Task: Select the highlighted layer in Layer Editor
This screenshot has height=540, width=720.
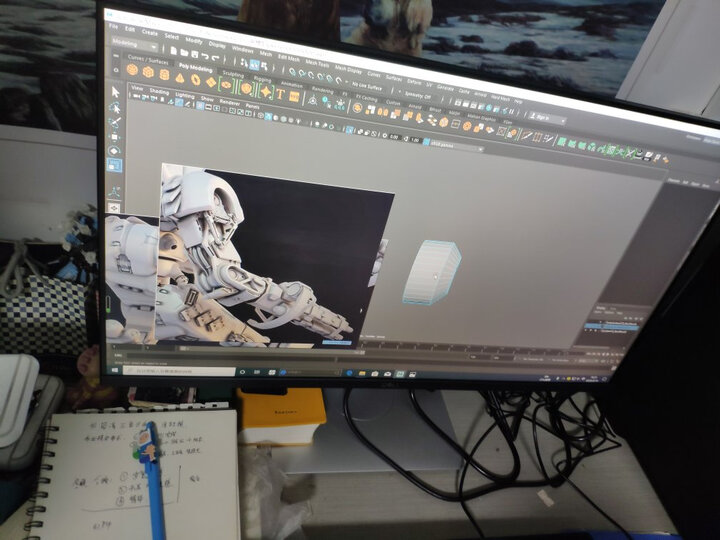Action: pyautogui.click(x=611, y=326)
